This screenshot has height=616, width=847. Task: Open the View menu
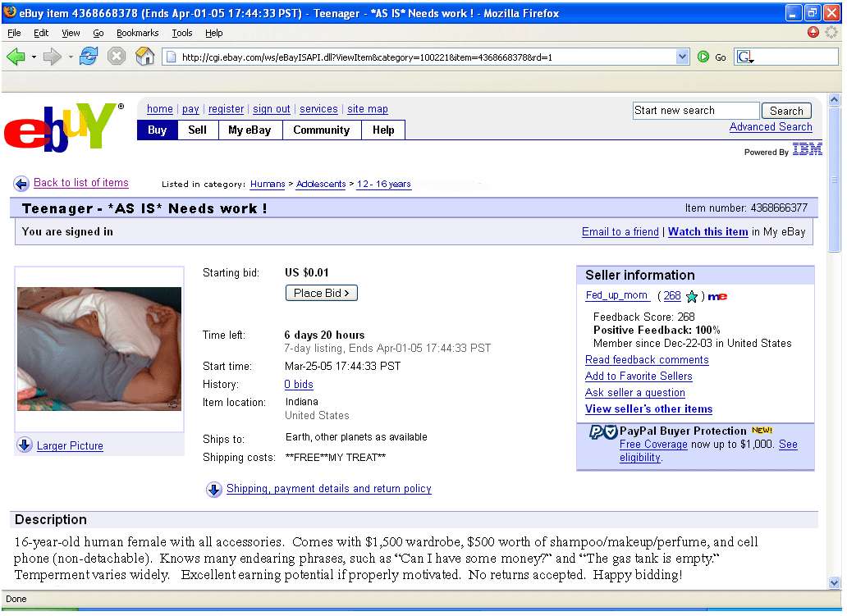[71, 33]
